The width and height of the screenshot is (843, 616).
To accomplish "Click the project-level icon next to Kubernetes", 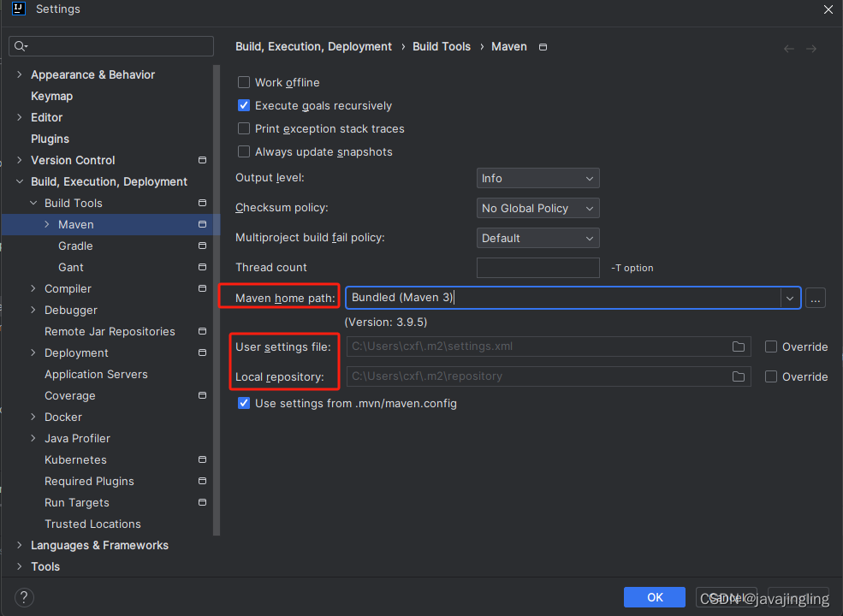I will pyautogui.click(x=202, y=459).
